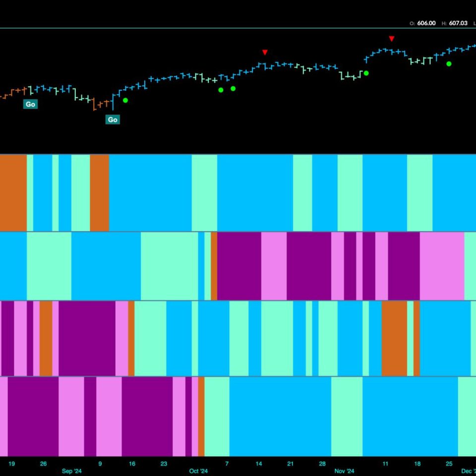This screenshot has height=476, width=476.
Task: Select the green dot near November 25
Action: pos(449,63)
